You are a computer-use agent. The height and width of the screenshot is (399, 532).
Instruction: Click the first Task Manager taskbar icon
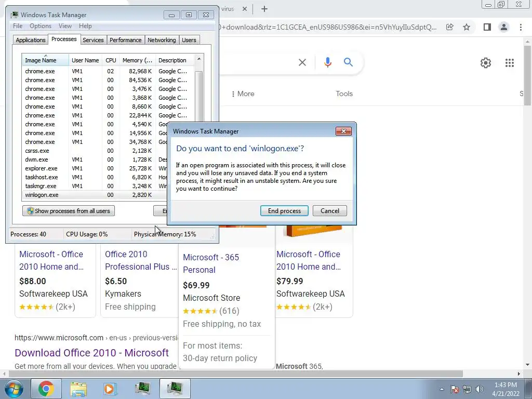tap(142, 389)
